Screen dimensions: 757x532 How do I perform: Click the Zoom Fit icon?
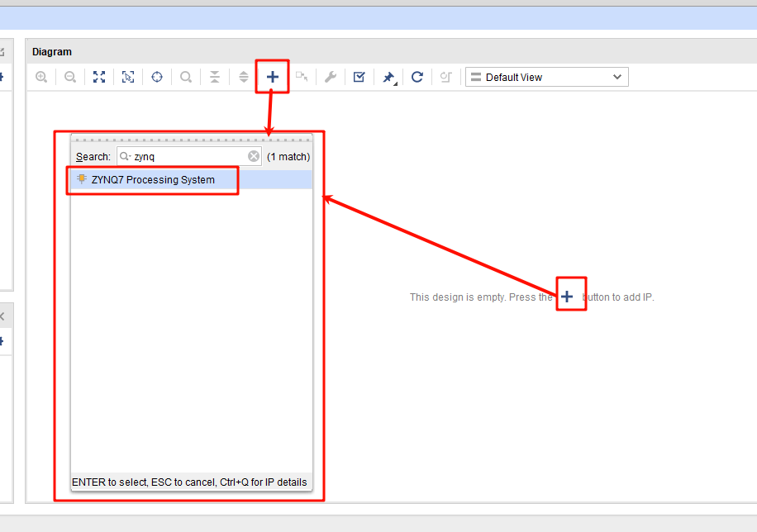[99, 77]
